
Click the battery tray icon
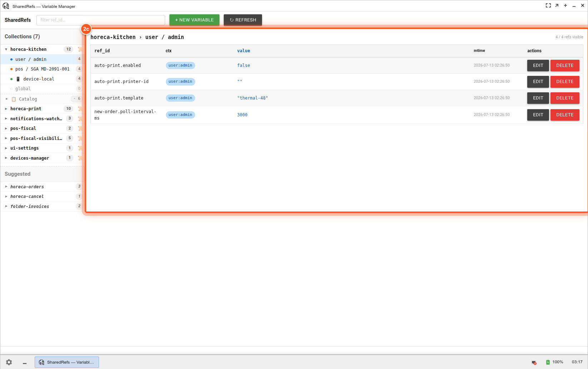(548, 362)
